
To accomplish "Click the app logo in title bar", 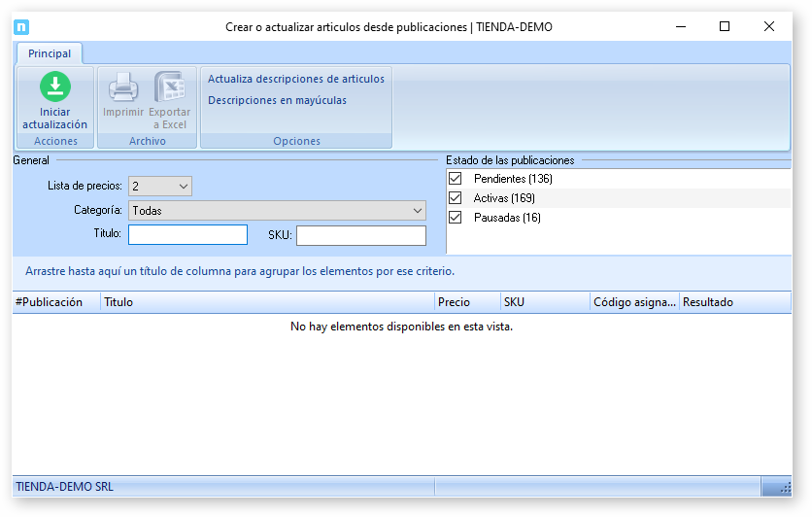I will pyautogui.click(x=22, y=27).
